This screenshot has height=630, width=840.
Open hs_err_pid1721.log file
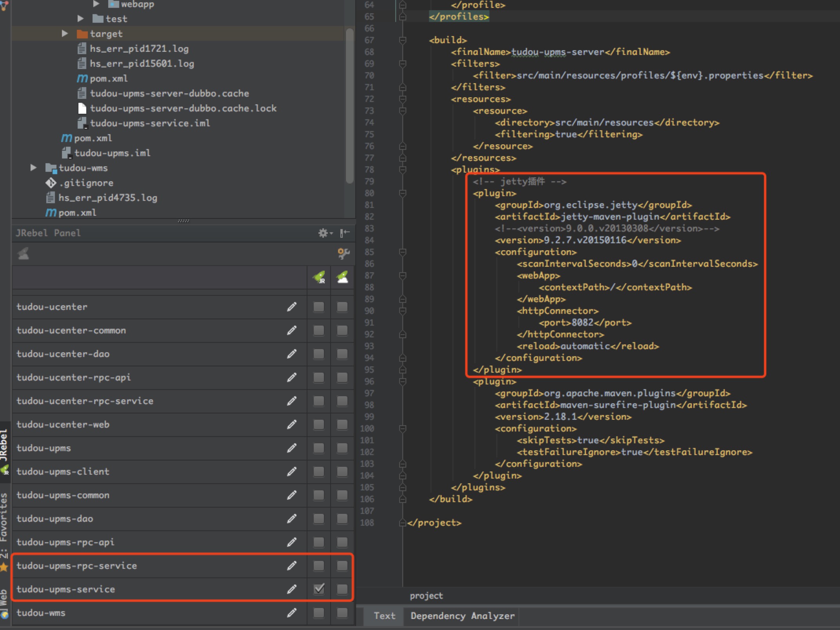[x=133, y=49]
